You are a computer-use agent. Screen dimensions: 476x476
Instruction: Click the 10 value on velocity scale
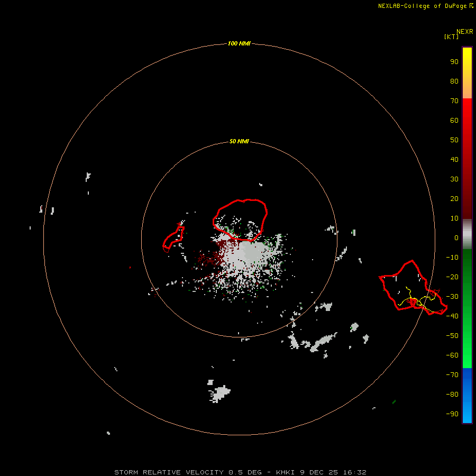(454, 218)
